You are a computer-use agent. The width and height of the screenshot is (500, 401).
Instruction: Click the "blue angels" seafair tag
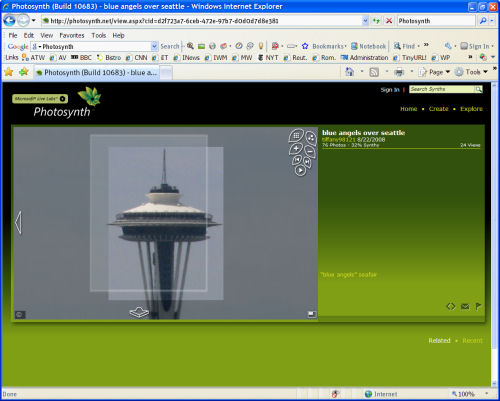click(349, 275)
